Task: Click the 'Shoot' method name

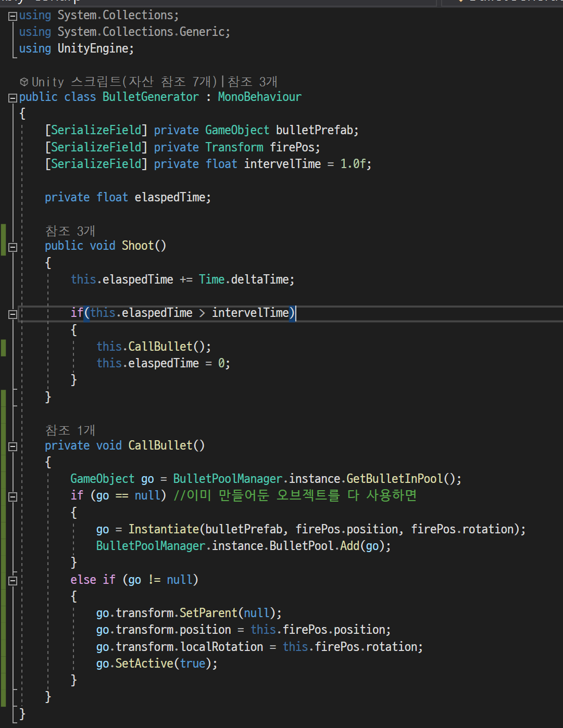Action: click(137, 246)
